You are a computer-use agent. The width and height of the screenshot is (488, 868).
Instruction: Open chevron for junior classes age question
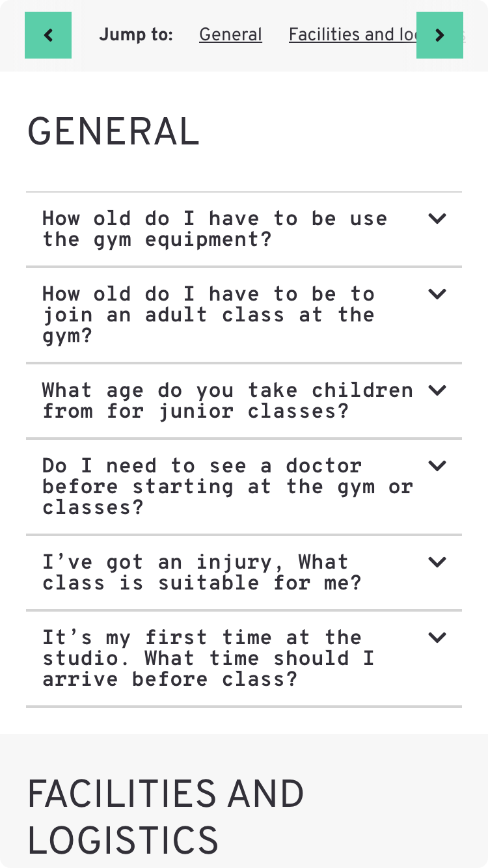437,390
